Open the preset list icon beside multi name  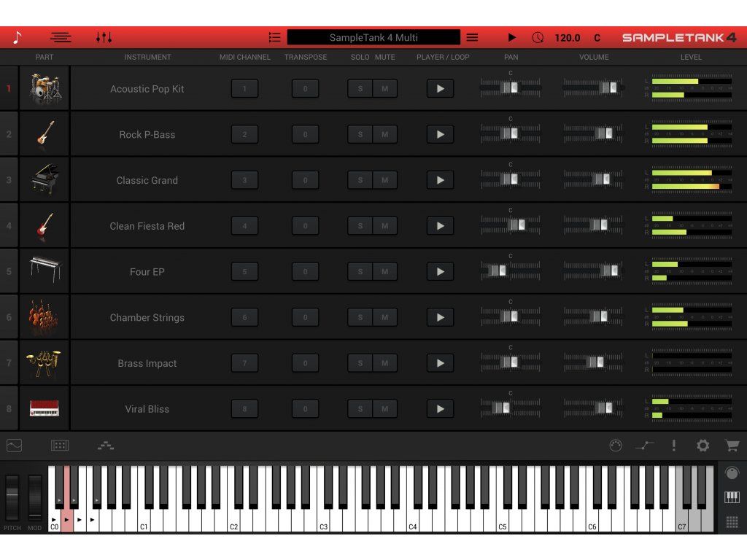274,38
